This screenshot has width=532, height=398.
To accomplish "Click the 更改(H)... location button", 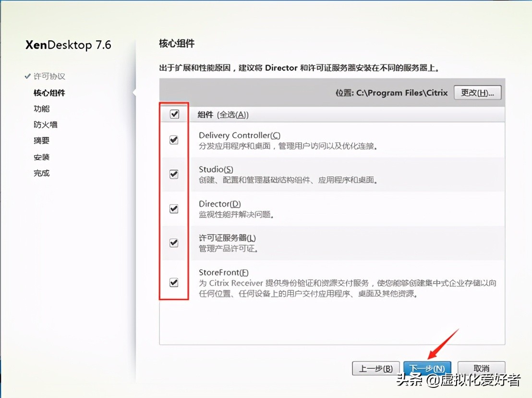I will point(477,93).
